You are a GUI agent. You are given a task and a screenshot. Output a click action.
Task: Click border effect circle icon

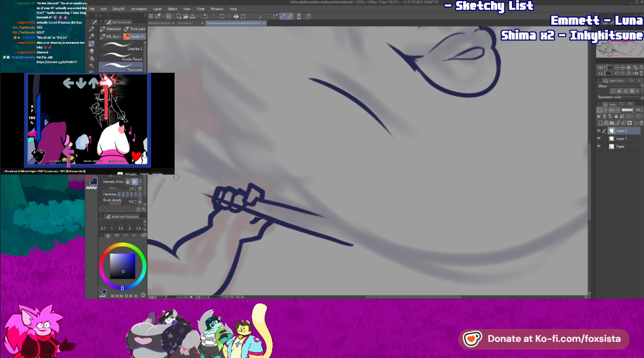613,91
